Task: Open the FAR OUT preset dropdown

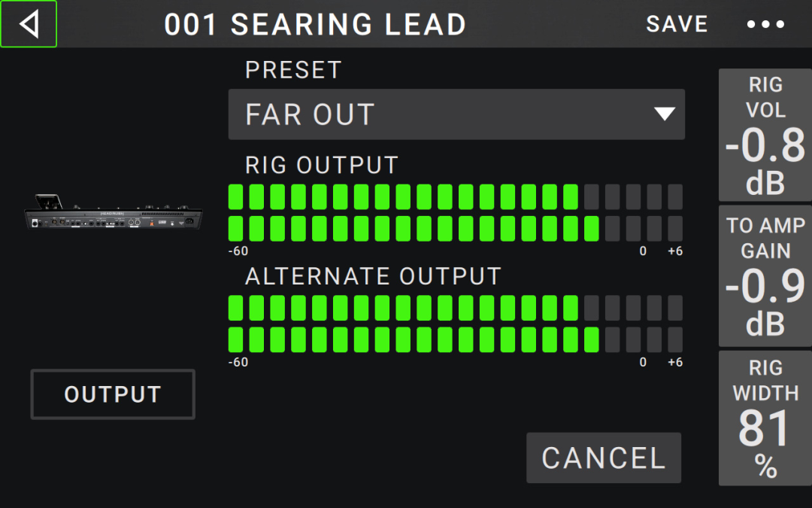Action: 456,114
